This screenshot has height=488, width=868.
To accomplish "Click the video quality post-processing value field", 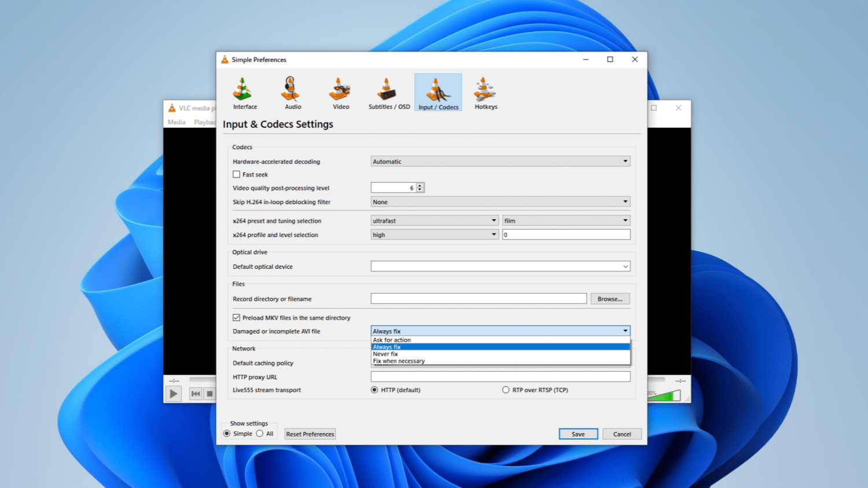I will [x=393, y=188].
